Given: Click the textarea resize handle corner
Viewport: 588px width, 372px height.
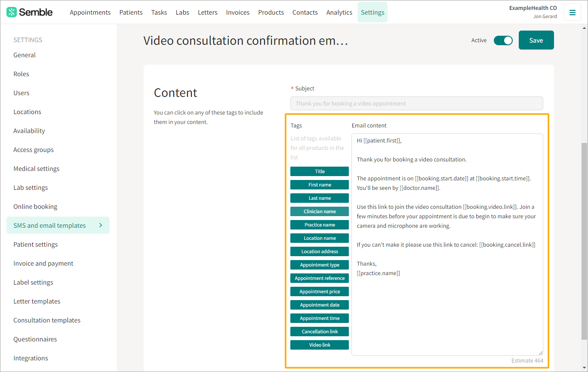Looking at the screenshot, I should coord(540,353).
